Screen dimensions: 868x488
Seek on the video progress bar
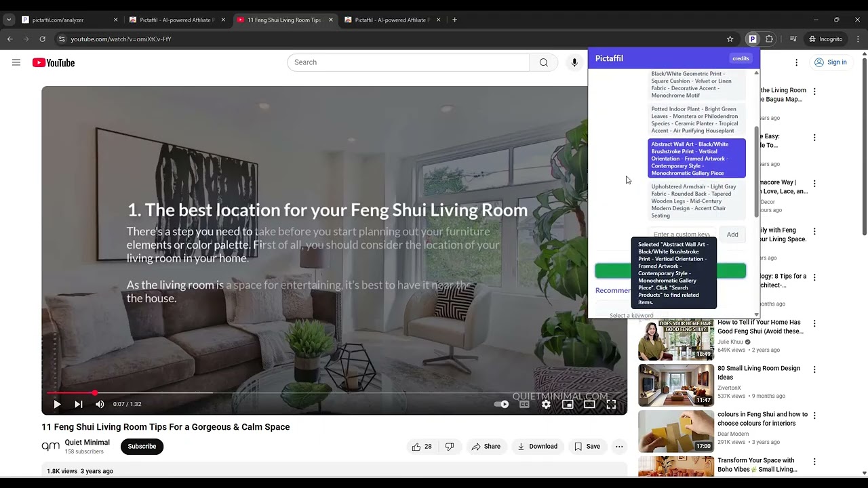pyautogui.click(x=334, y=392)
